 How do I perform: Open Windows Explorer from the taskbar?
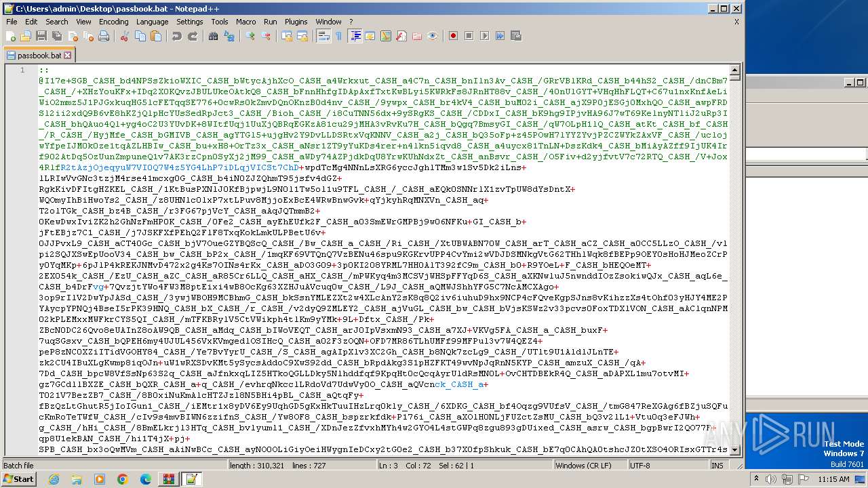click(x=77, y=479)
